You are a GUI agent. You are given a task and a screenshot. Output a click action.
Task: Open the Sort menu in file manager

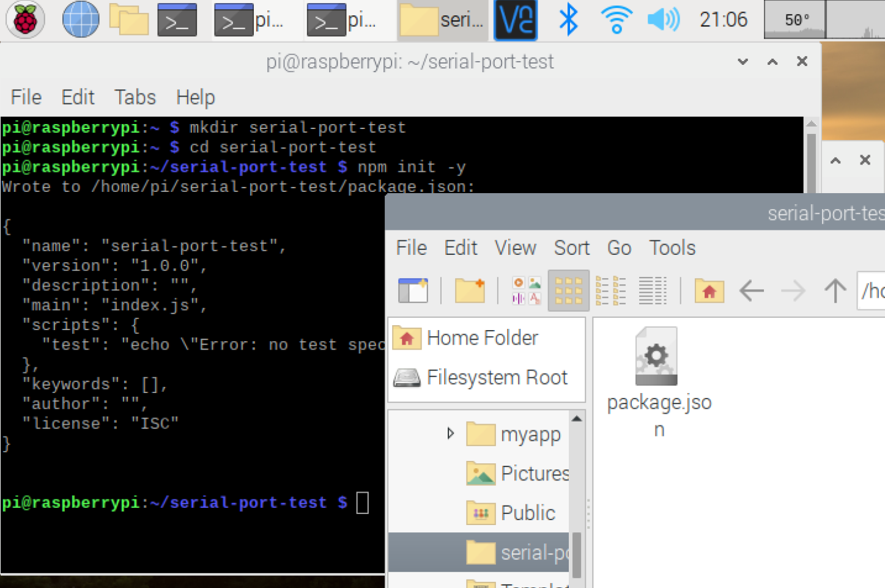[x=571, y=248]
